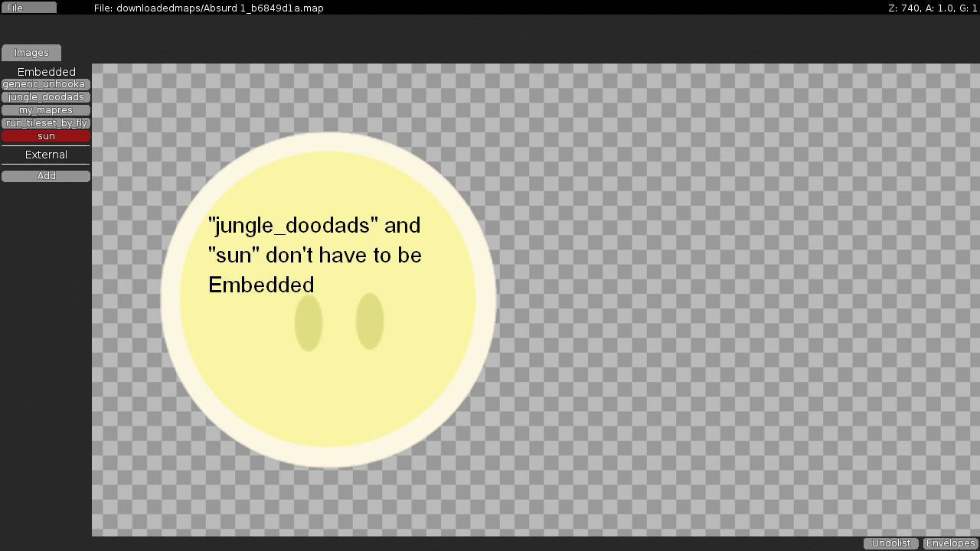This screenshot has height=551, width=980.
Task: Click the map file path in the top bar
Action: click(x=208, y=8)
